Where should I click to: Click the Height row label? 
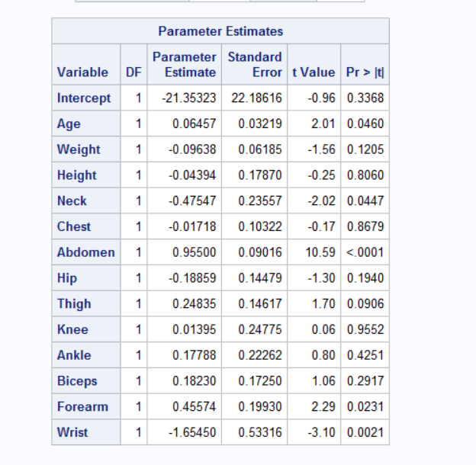click(76, 175)
